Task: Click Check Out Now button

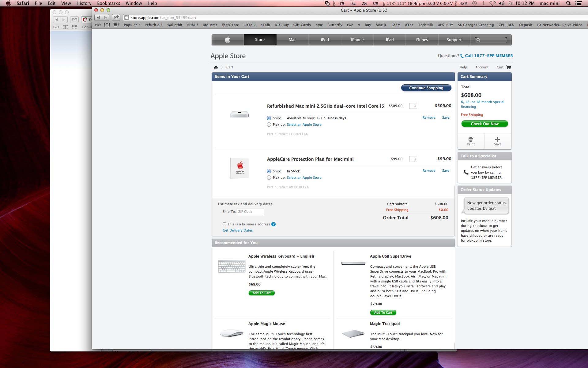Action: click(485, 124)
